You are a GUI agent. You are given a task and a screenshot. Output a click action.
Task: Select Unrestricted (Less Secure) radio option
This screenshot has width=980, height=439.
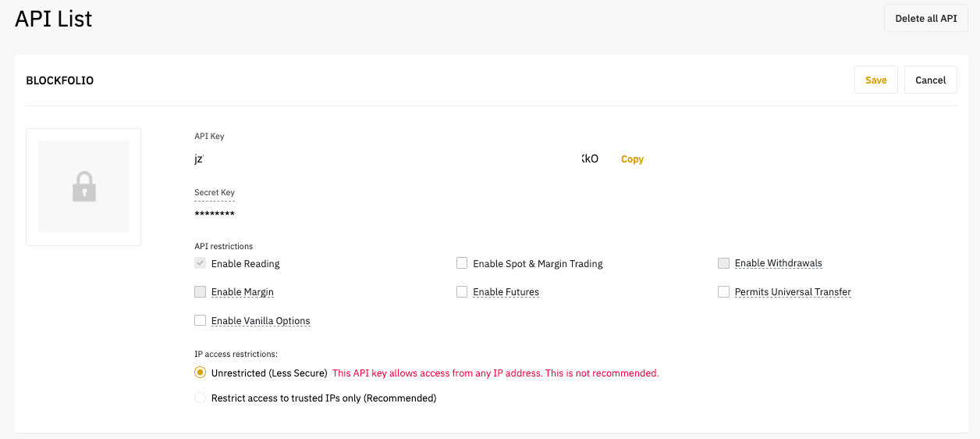pos(200,373)
